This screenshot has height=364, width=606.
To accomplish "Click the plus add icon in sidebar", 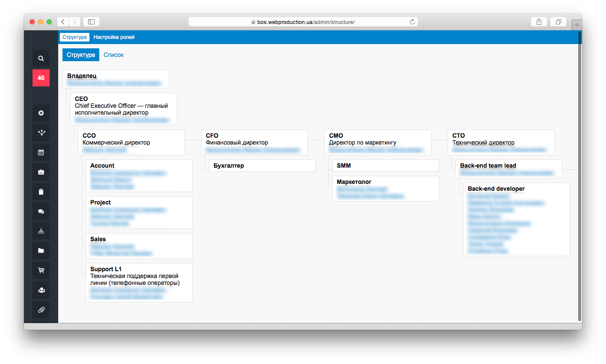I will coord(41,113).
